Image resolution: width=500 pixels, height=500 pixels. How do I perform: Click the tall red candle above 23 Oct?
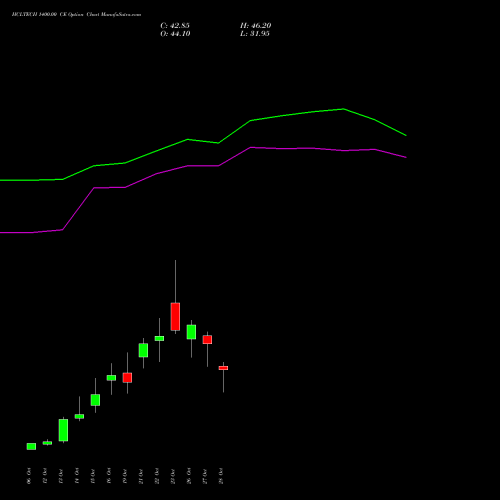click(x=175, y=317)
